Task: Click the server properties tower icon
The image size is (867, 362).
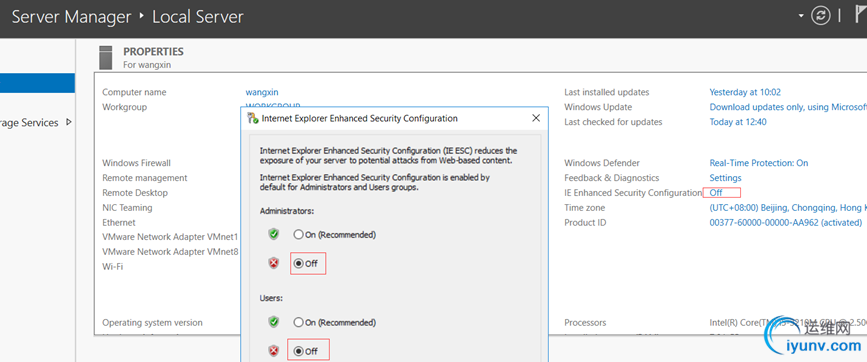Action: [105, 58]
